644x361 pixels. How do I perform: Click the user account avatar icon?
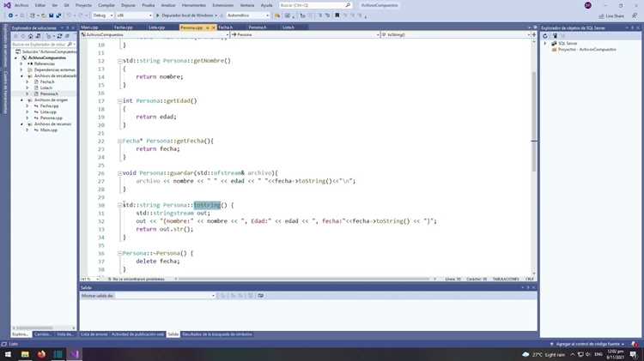click(587, 5)
